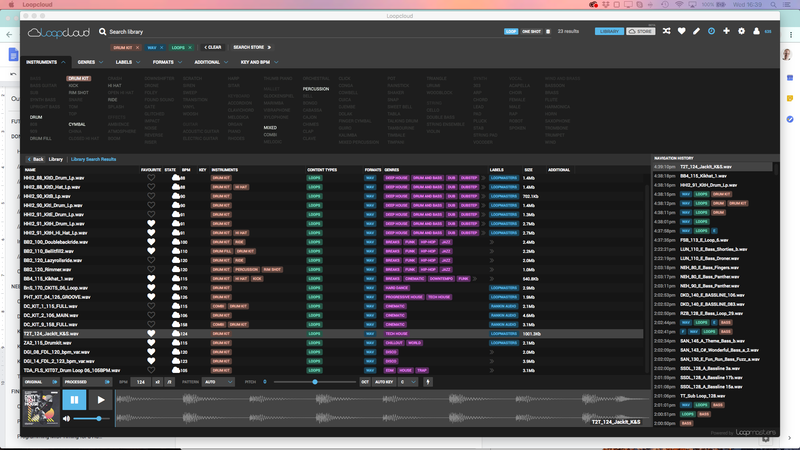Click the search magnifier icon
The width and height of the screenshot is (800, 450).
(x=103, y=32)
